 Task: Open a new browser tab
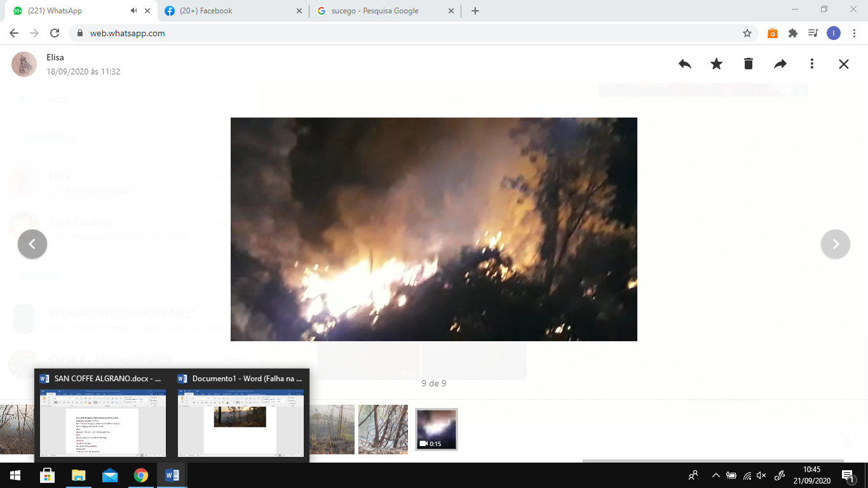click(x=475, y=11)
